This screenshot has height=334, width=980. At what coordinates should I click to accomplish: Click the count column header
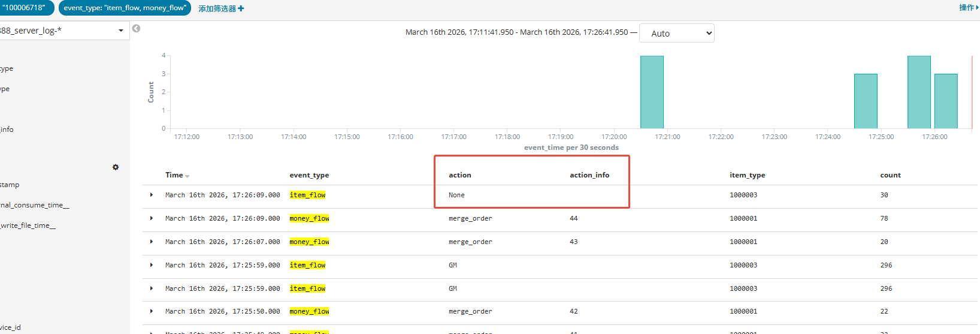click(890, 175)
